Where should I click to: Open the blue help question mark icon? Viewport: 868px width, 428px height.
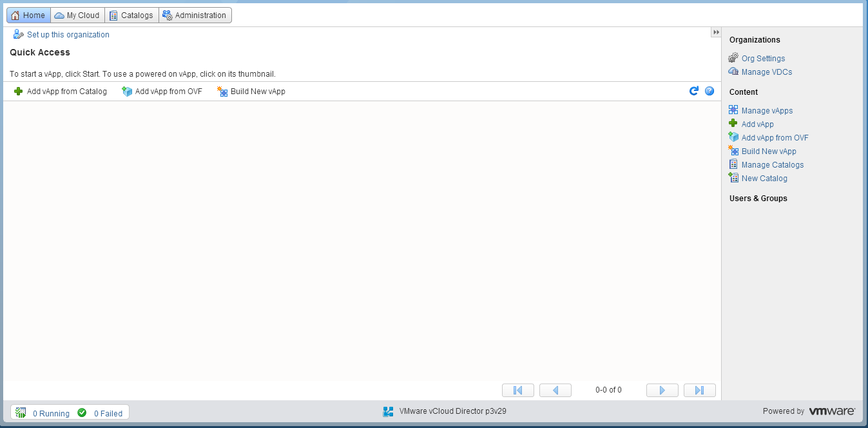709,91
